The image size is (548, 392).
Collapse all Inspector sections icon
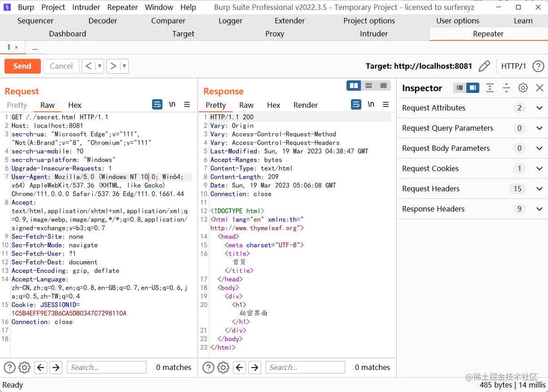[506, 88]
